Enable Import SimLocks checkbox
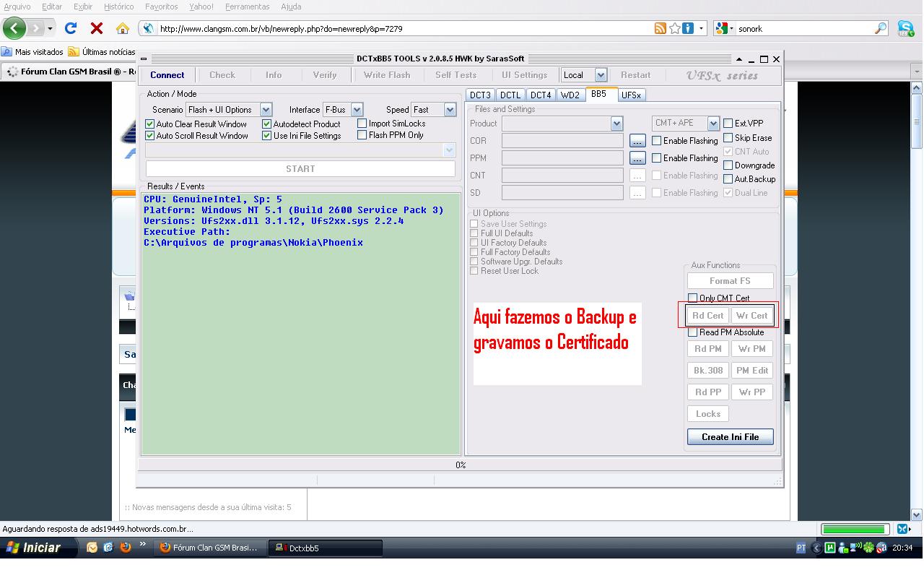 (x=362, y=124)
